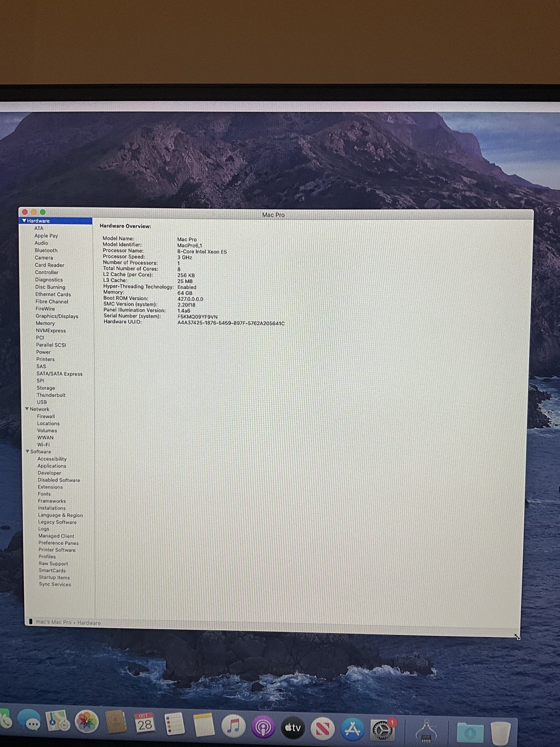Image resolution: width=560 pixels, height=747 pixels.
Task: Open Reminders app in Dock
Action: click(x=174, y=725)
